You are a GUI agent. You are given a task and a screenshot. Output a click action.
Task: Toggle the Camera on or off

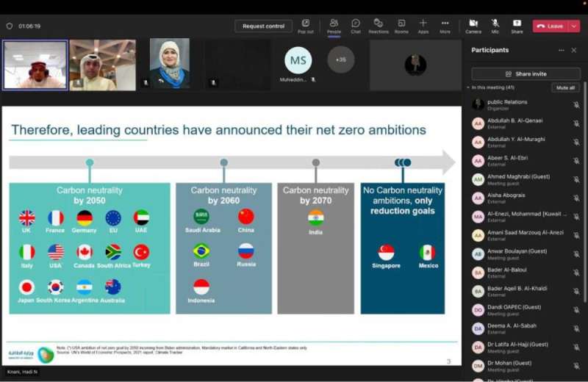click(x=473, y=26)
